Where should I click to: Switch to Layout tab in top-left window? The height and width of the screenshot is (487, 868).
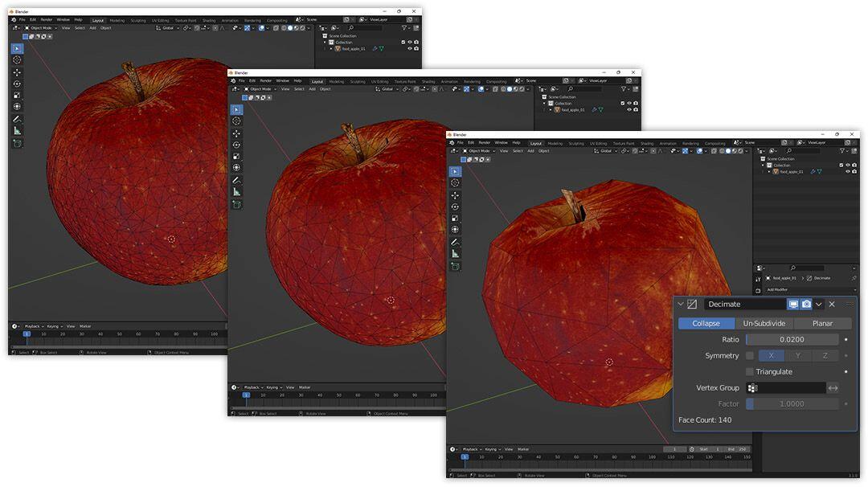98,20
